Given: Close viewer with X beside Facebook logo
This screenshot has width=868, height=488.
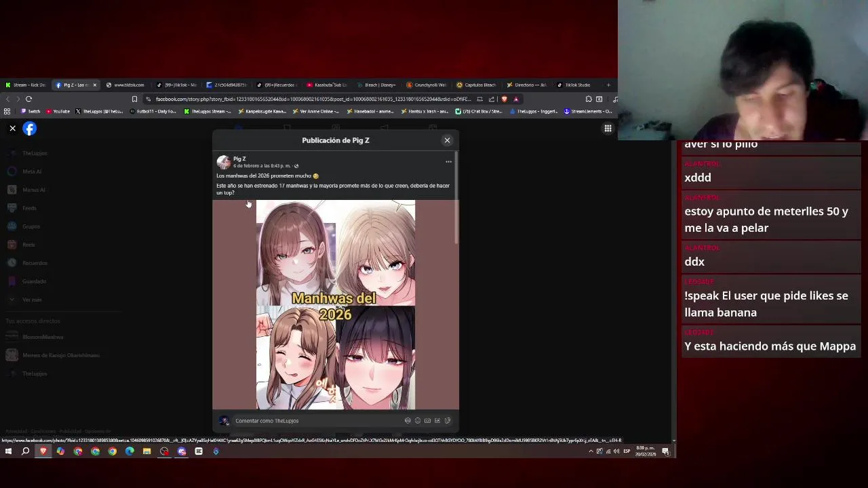Looking at the screenshot, I should (12, 128).
